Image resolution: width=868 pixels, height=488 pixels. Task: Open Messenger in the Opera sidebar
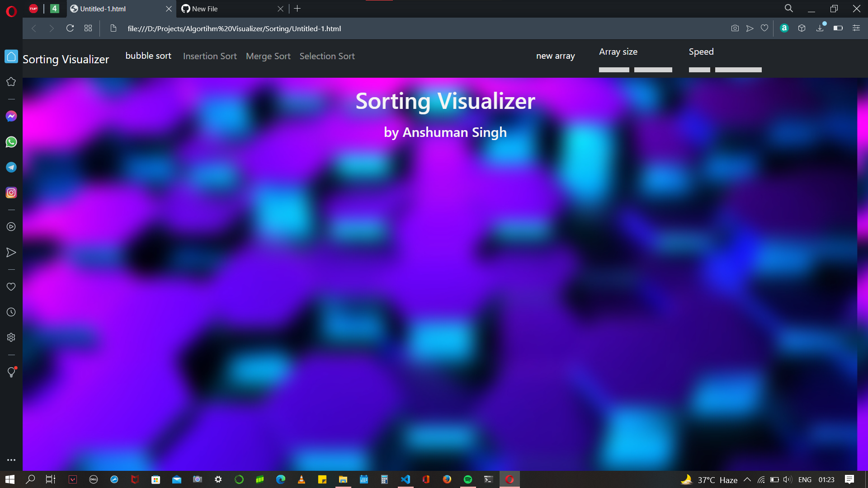tap(11, 117)
